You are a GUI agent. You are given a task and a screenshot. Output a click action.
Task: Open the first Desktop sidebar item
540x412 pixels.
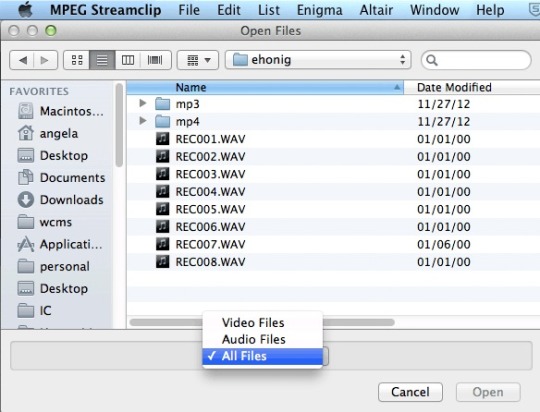pos(53,155)
